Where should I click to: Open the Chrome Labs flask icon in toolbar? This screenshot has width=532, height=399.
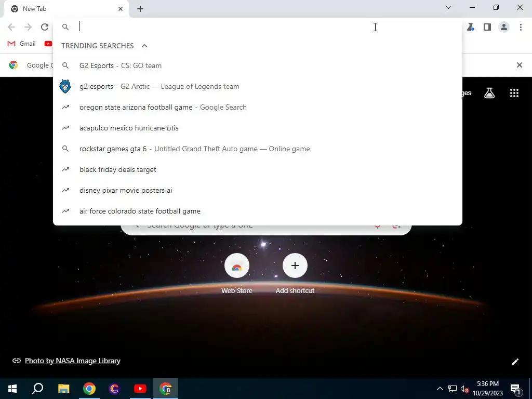point(471,27)
